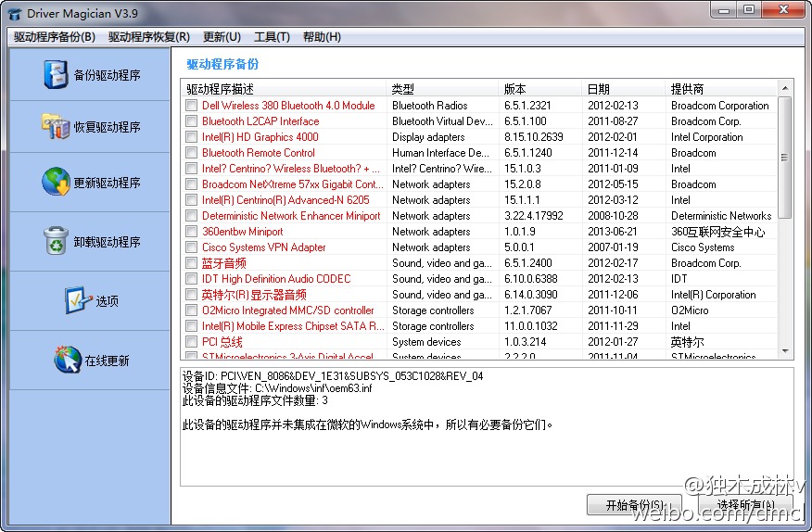Click the 恢复驱动程序 restore folder icon
The image size is (812, 532).
(x=56, y=126)
